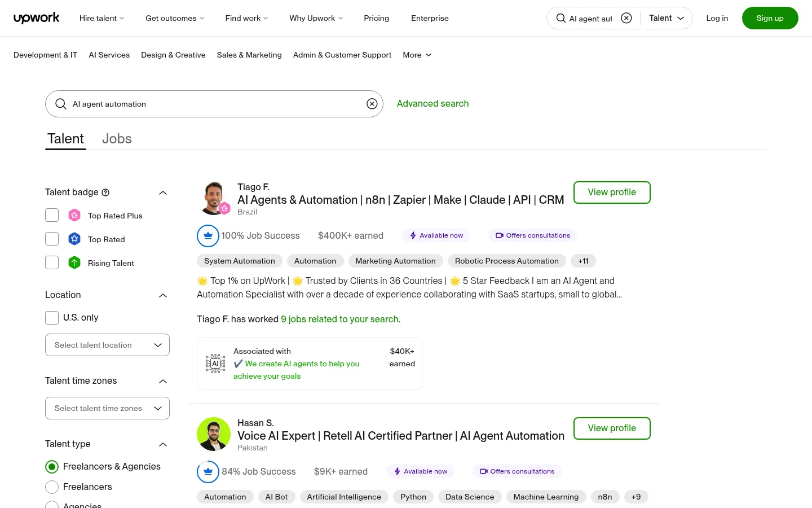Open the Sales & Marketing category
Image resolution: width=812 pixels, height=508 pixels.
249,55
